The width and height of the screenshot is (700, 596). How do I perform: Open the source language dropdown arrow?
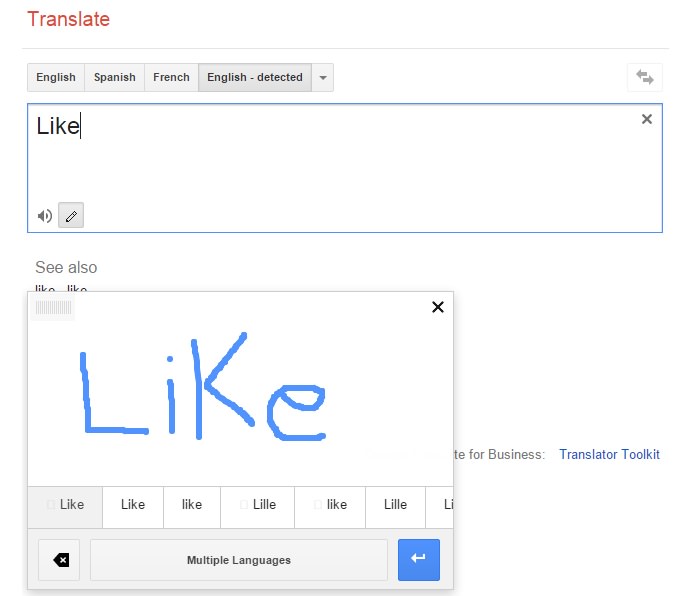322,77
